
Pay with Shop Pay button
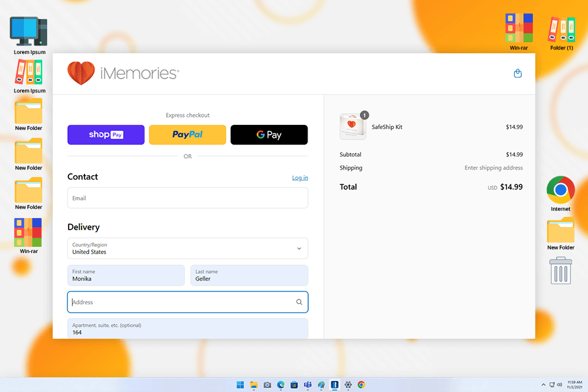[106, 135]
